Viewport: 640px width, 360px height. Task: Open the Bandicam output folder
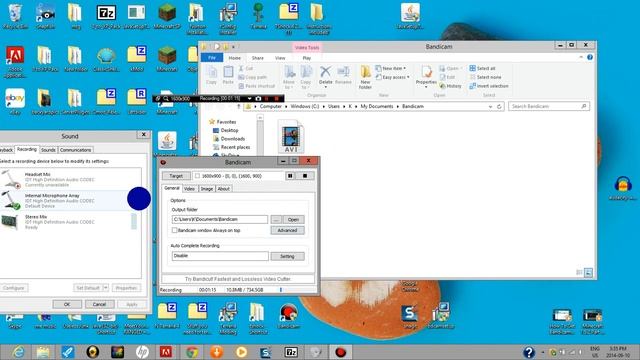coord(293,220)
